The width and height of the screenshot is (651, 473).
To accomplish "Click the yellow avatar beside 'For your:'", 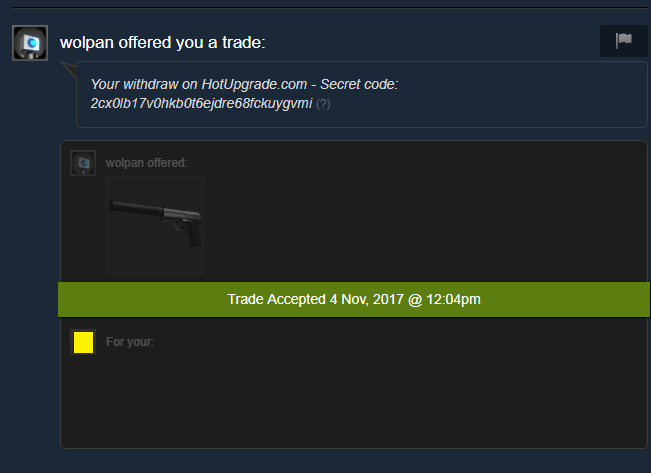I will tap(83, 342).
